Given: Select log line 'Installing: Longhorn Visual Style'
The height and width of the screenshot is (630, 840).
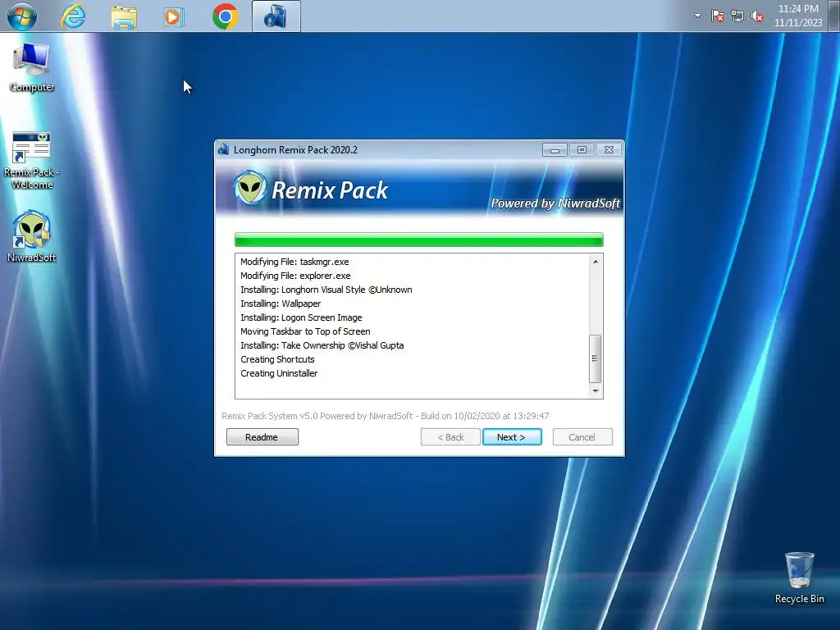Looking at the screenshot, I should pyautogui.click(x=326, y=290).
